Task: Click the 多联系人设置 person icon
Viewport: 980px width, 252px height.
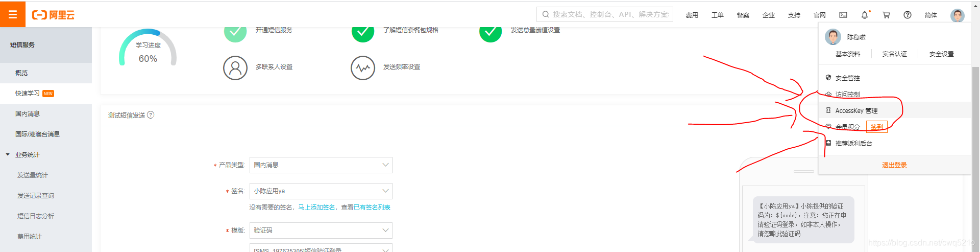Action: (235, 67)
